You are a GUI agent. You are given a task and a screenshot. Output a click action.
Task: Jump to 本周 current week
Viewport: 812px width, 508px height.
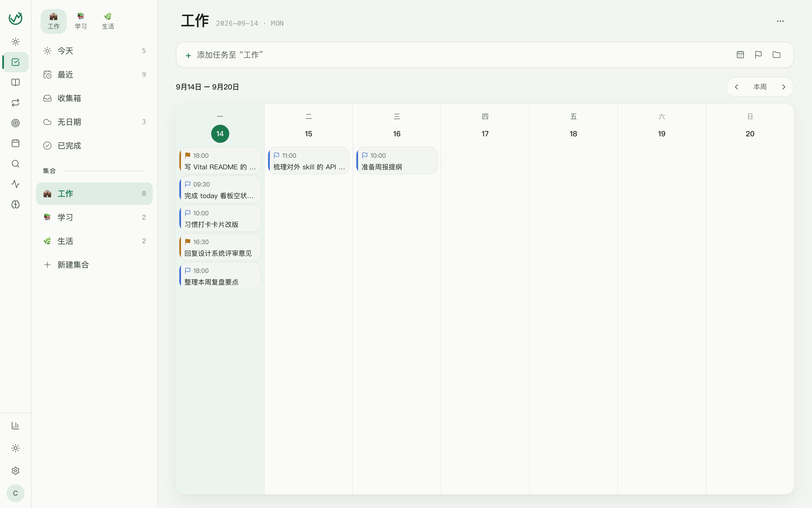coord(760,87)
